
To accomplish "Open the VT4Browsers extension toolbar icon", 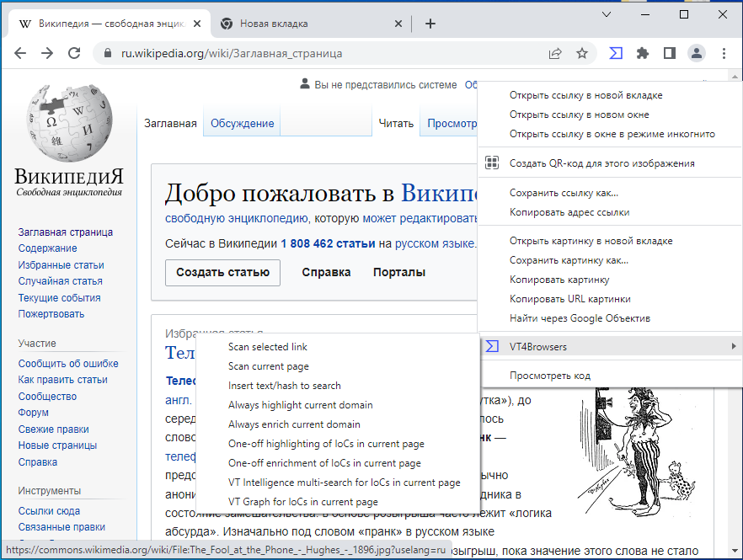I will 616,53.
